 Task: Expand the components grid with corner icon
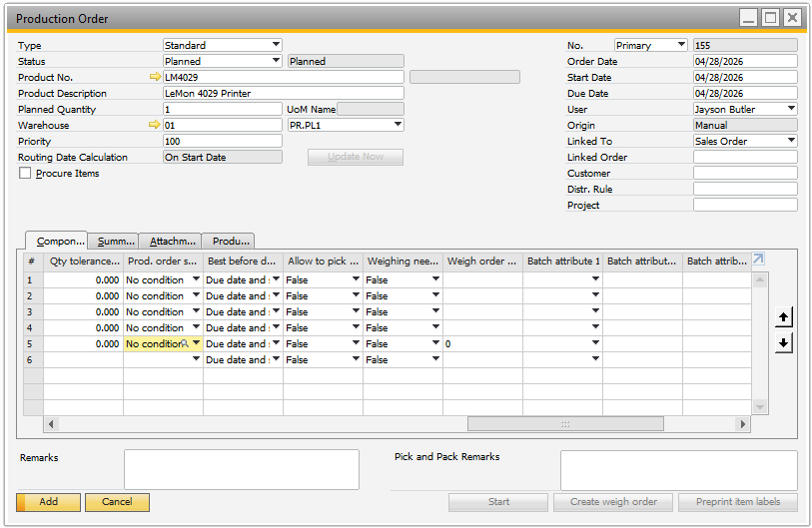(x=758, y=260)
